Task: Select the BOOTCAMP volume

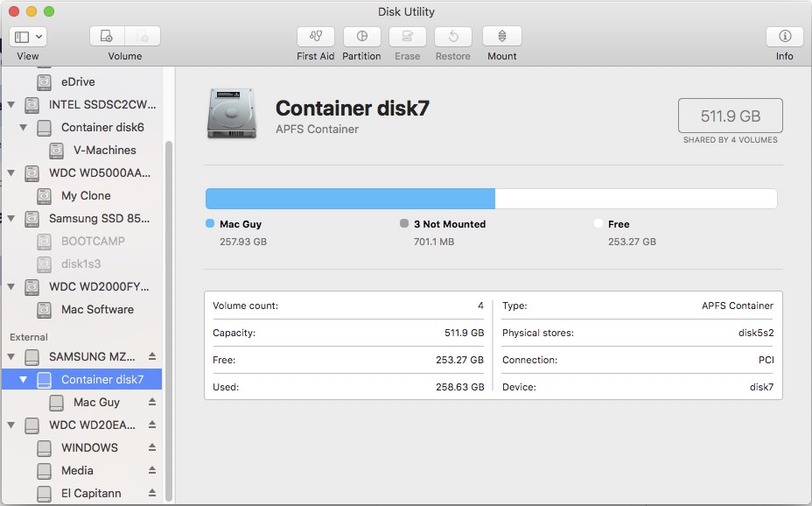Action: coord(93,242)
